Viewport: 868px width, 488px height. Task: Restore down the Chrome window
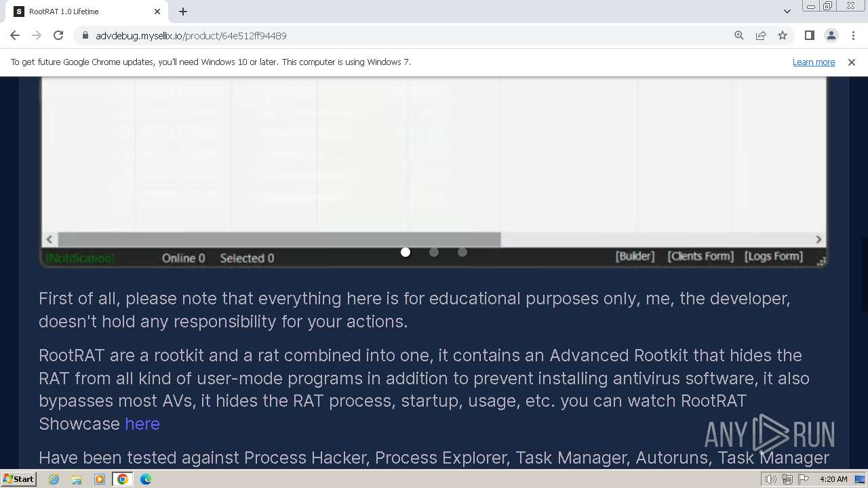[x=828, y=6]
